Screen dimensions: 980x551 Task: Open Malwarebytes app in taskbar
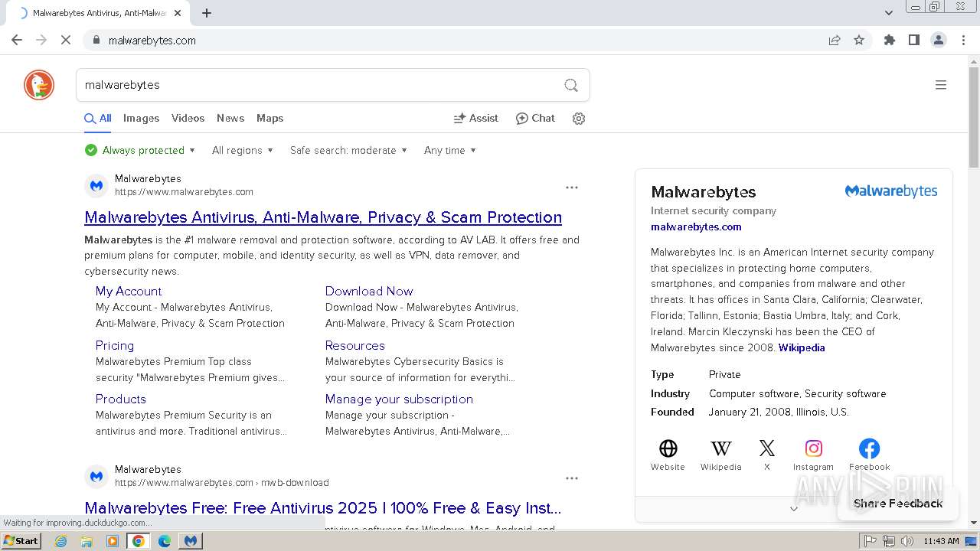click(191, 541)
